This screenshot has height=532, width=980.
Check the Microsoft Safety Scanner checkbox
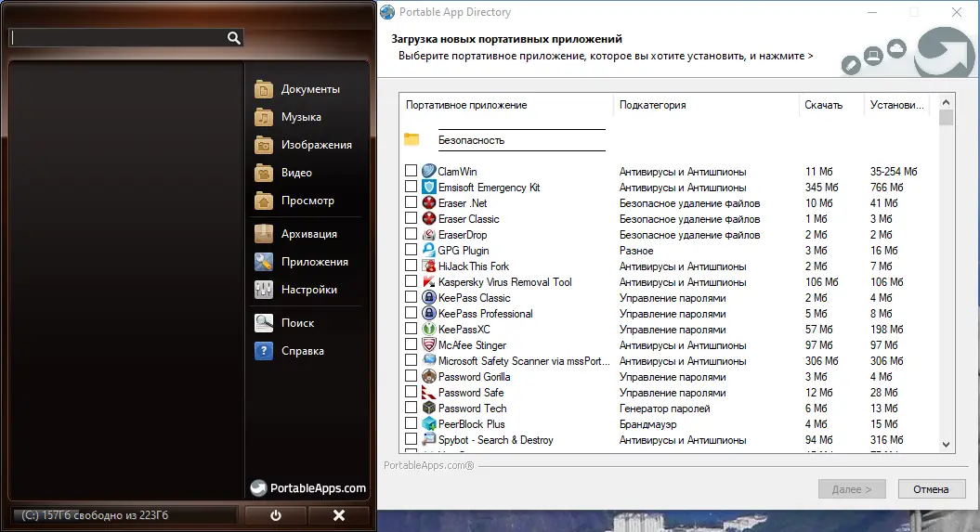pyautogui.click(x=411, y=360)
